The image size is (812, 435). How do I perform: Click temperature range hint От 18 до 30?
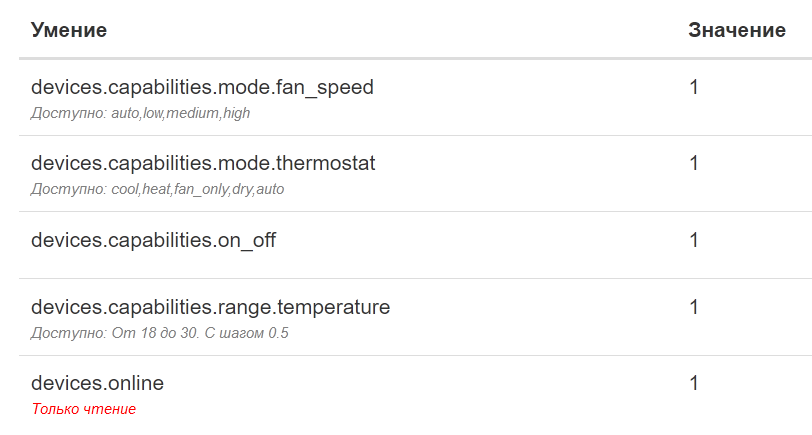point(161,332)
